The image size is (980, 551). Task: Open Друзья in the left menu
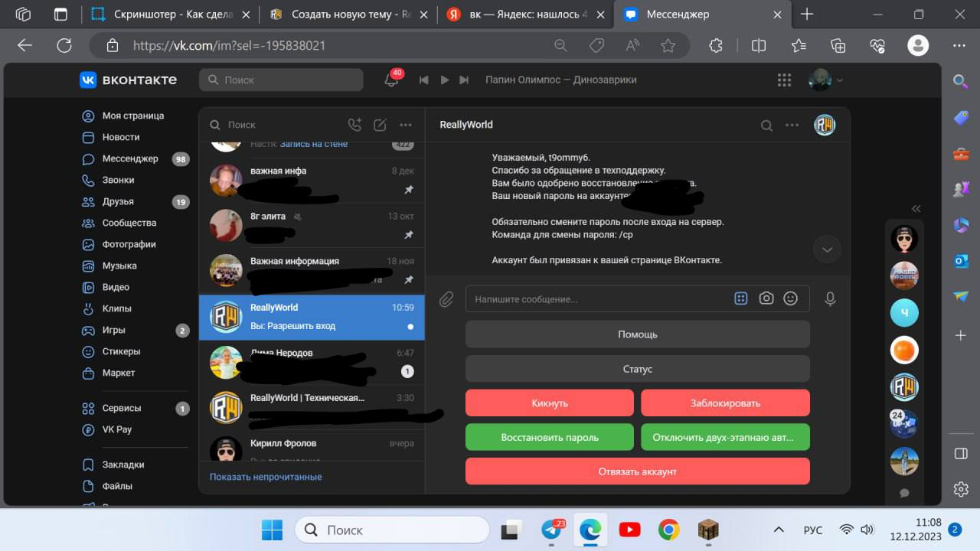(x=118, y=201)
